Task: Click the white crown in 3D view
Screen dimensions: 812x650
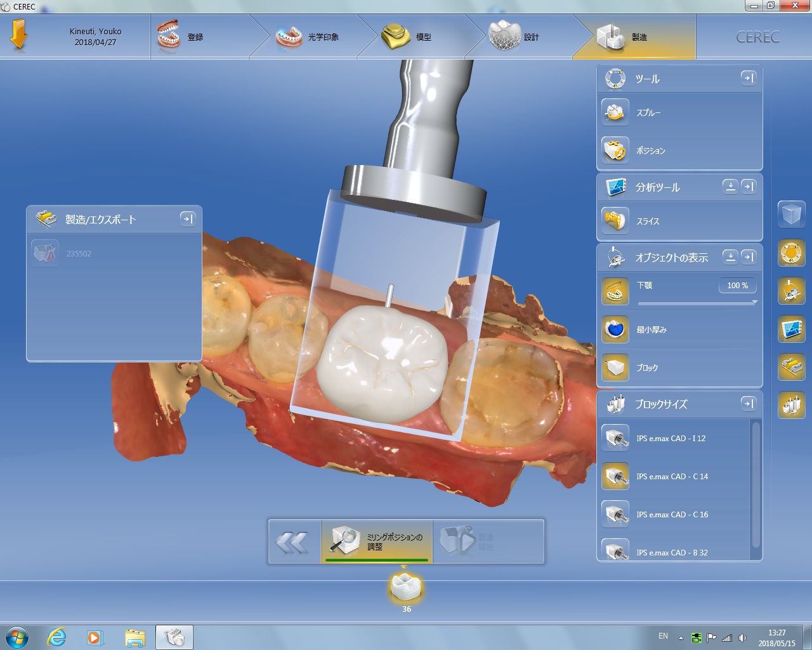Action: pyautogui.click(x=381, y=364)
